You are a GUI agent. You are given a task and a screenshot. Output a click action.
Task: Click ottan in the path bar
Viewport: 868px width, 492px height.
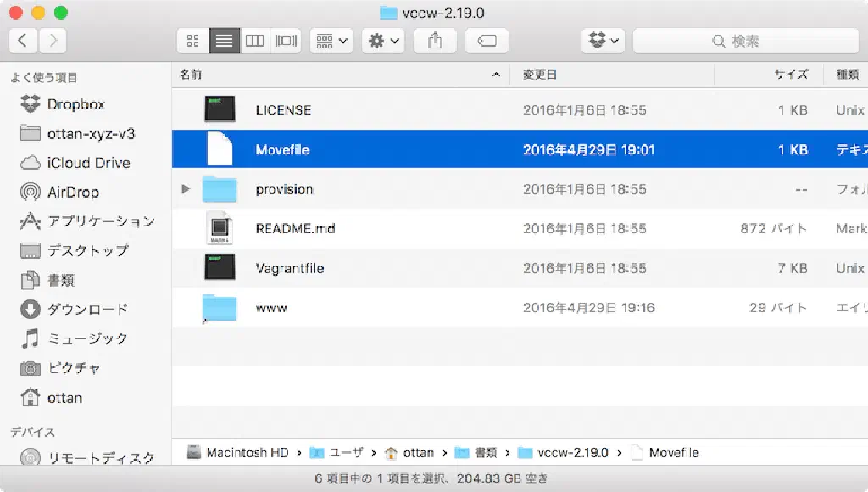418,452
